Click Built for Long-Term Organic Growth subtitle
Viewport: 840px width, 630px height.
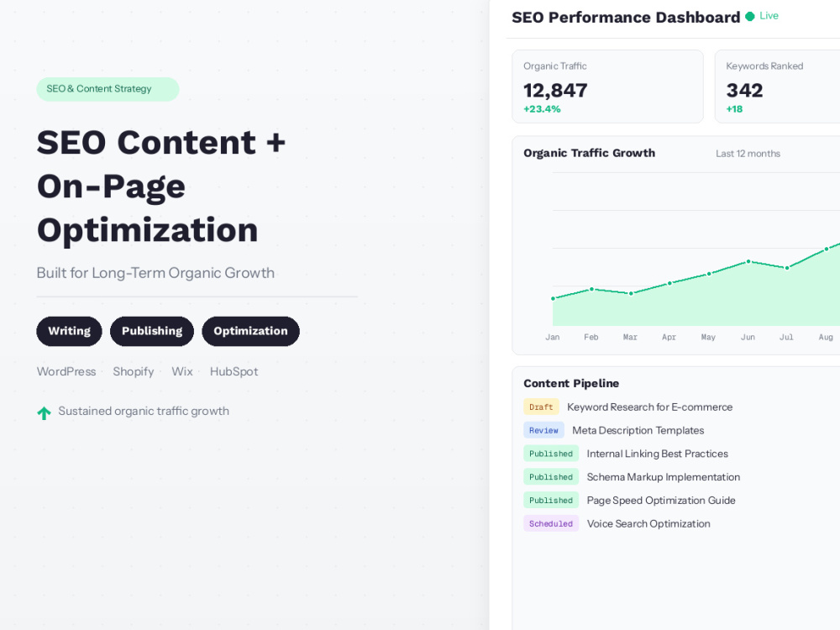(x=155, y=273)
